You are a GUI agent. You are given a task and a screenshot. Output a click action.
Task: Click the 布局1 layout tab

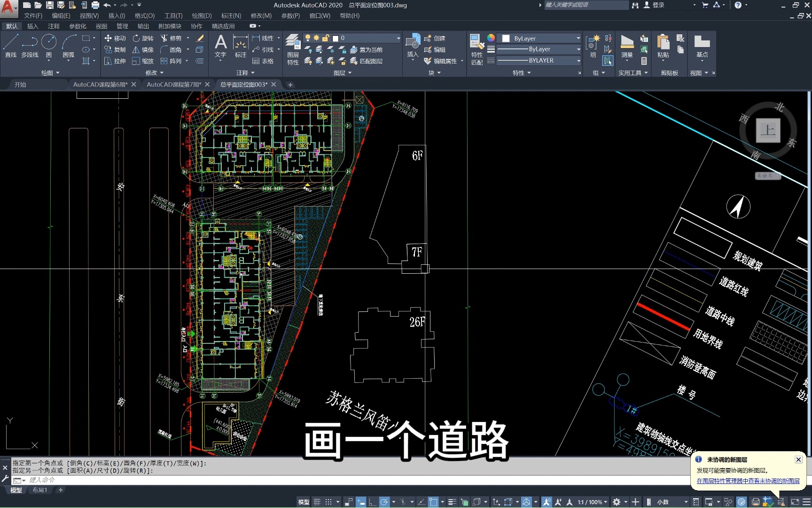point(39,490)
